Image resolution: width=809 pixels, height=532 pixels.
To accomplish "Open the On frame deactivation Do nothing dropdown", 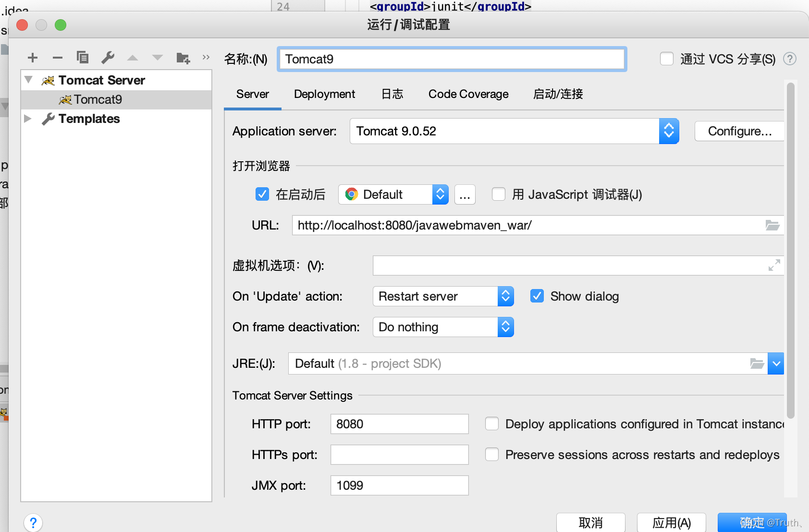I will (x=443, y=327).
